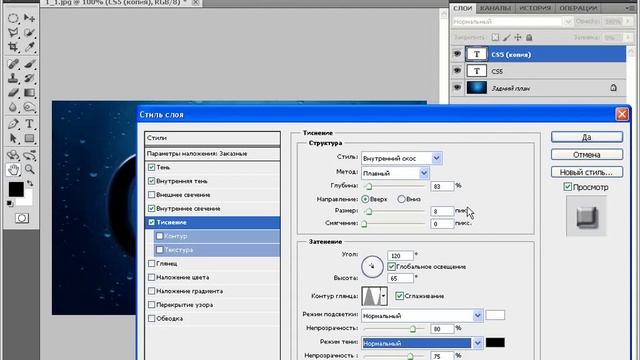Image resolution: width=640 pixels, height=360 pixels.
Task: Select the 3D Object Rotate tool
Action: [13, 155]
